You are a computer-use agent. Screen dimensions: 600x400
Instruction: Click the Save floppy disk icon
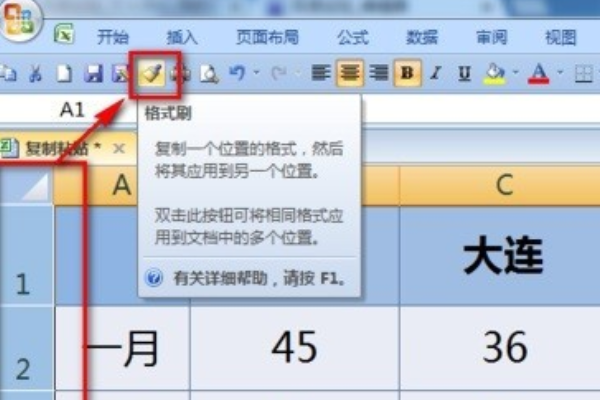coord(93,73)
